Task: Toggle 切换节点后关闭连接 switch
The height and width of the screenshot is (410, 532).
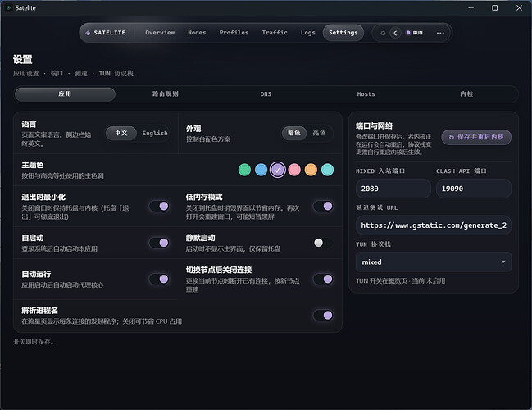Action: (323, 279)
